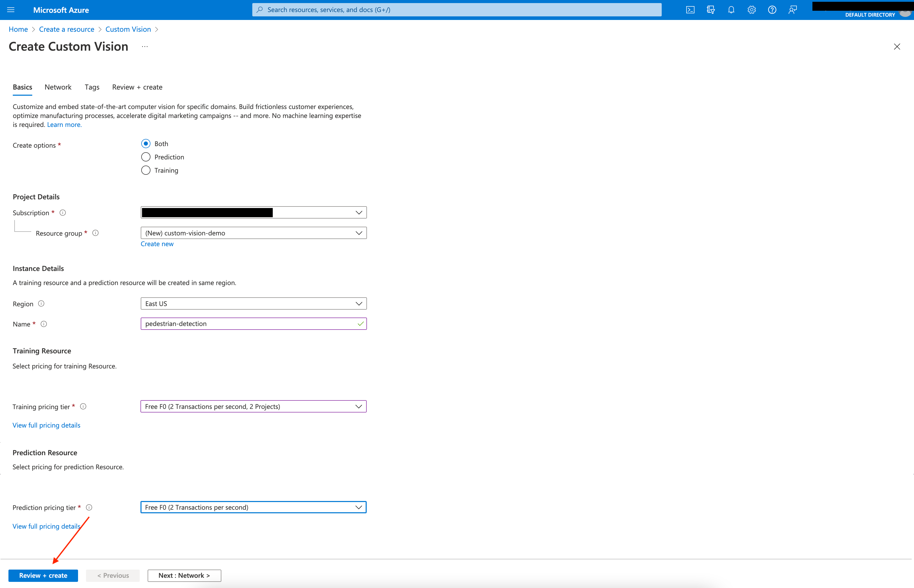Show info tooltip for Prediction pricing tier
This screenshot has height=588, width=914.
pyautogui.click(x=89, y=507)
